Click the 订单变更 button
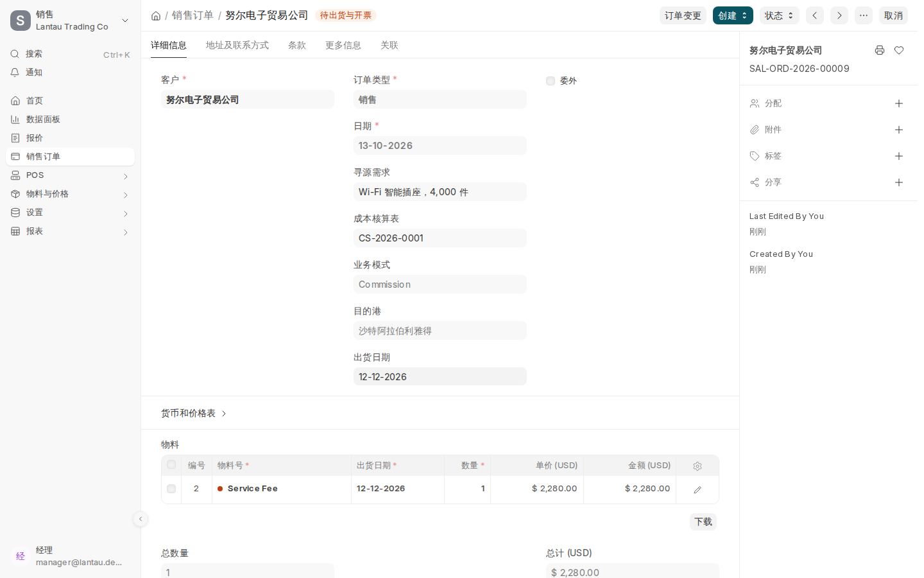 click(x=683, y=15)
